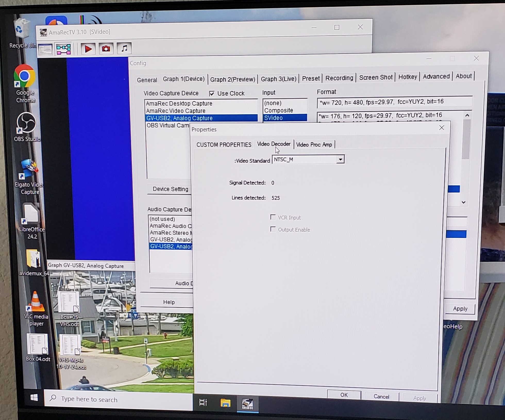
Task: Close the Config window
Action: pos(476,58)
